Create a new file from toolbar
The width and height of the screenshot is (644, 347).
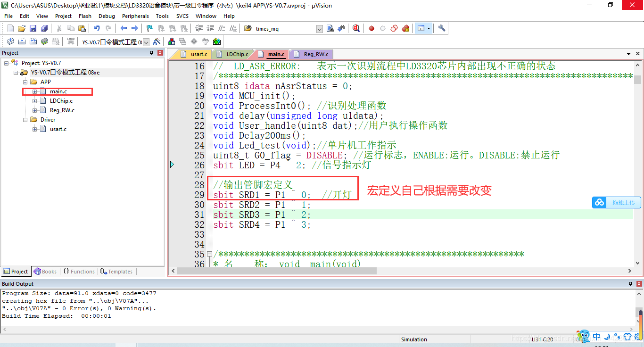coord(10,28)
